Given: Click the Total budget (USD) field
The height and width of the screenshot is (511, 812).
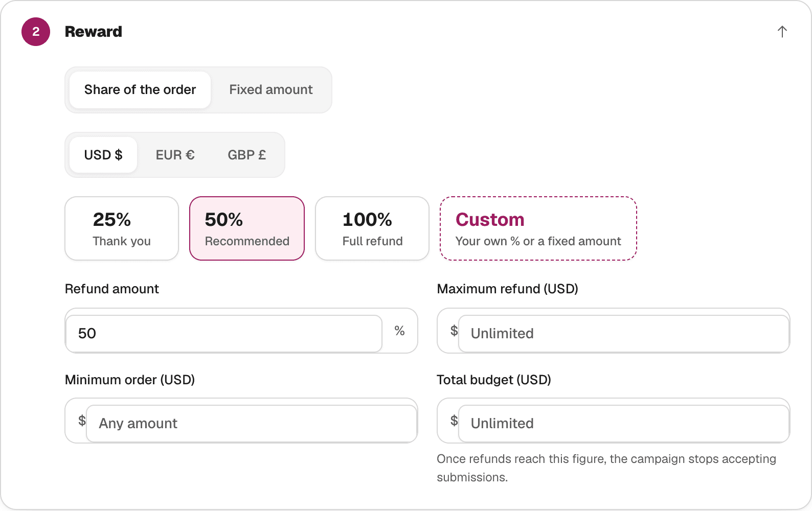Looking at the screenshot, I should (x=624, y=424).
